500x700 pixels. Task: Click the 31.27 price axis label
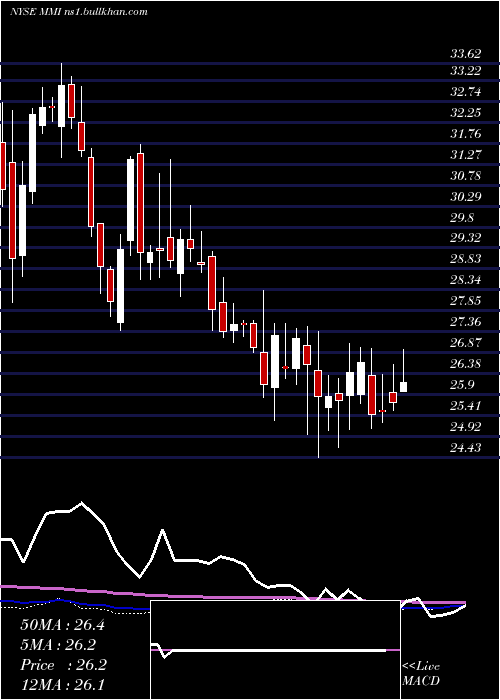coord(466,154)
